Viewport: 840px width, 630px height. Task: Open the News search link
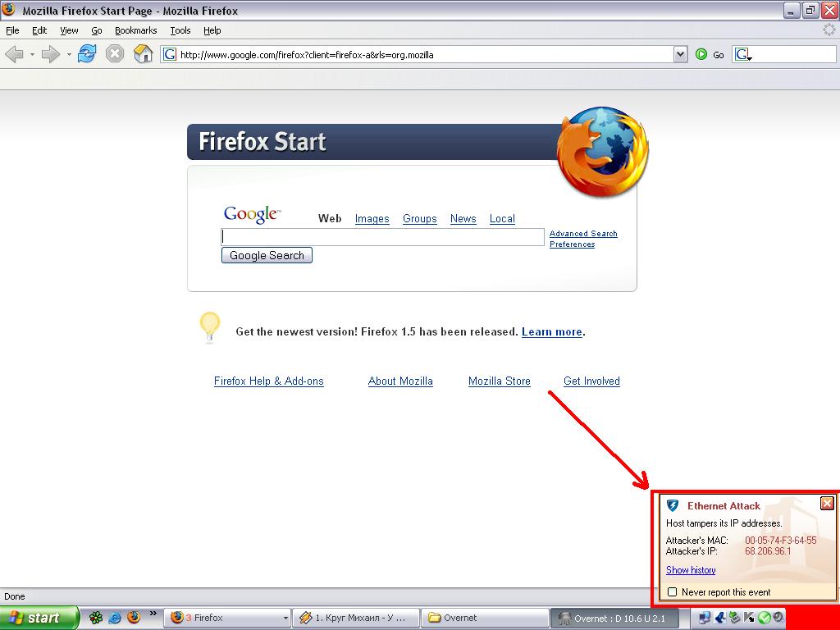pos(463,218)
